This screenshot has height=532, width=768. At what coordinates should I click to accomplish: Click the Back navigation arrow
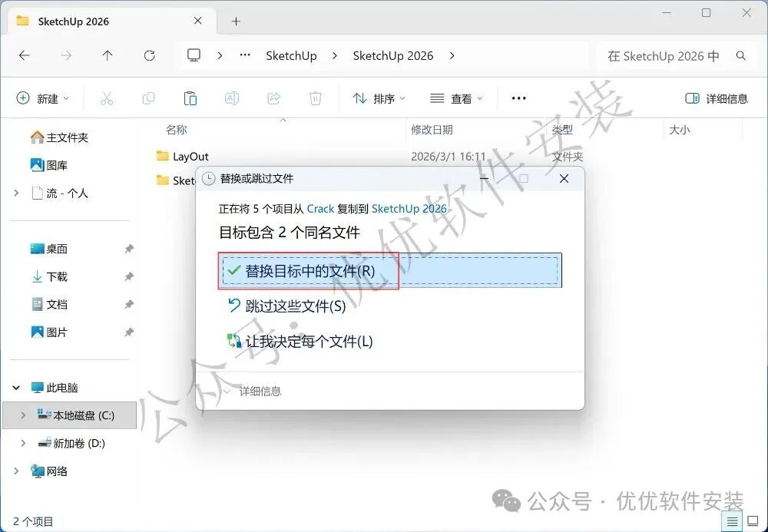24,56
